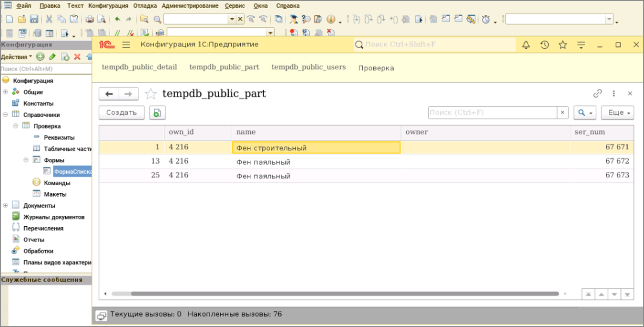
Task: Click the list search field Поиск (Ctrl+F)
Action: click(492, 113)
